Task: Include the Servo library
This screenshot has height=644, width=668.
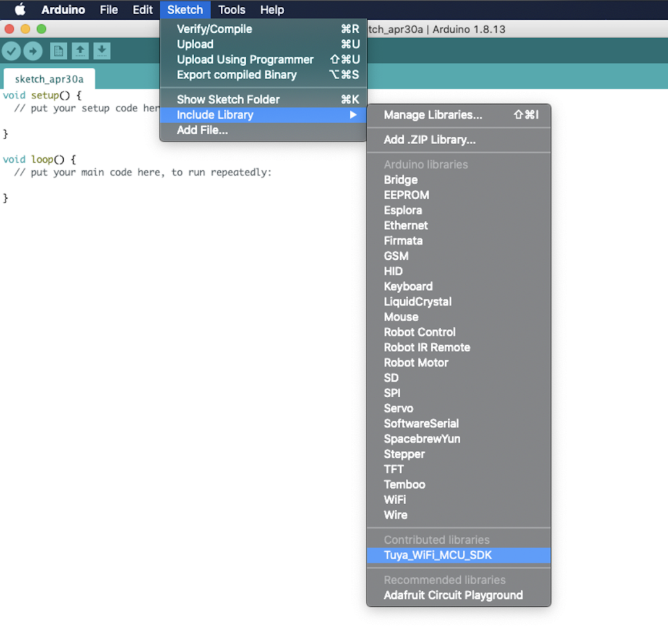Action: pos(459,408)
